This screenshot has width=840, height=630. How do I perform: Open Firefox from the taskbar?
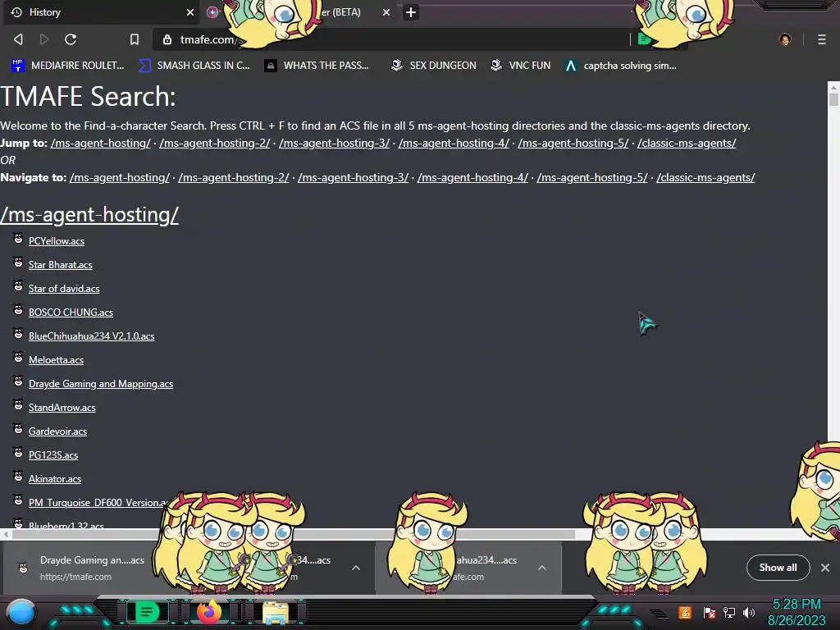coord(209,612)
